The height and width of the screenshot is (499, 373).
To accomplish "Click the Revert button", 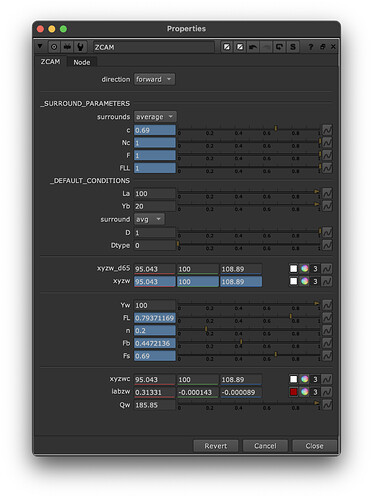I will point(216,446).
